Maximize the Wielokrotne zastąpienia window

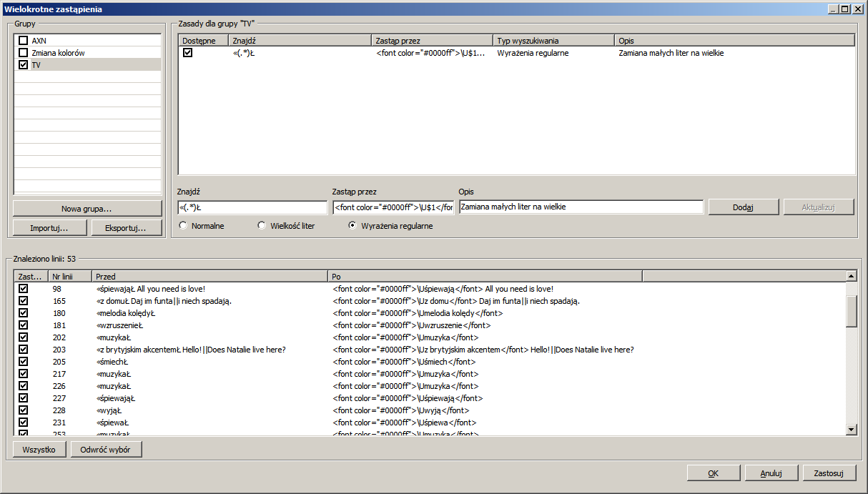[x=844, y=9]
